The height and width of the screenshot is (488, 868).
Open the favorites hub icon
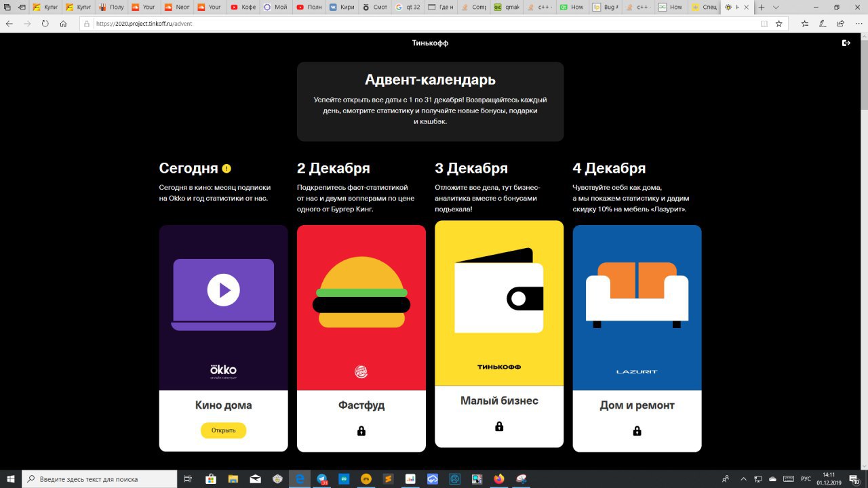click(x=805, y=23)
